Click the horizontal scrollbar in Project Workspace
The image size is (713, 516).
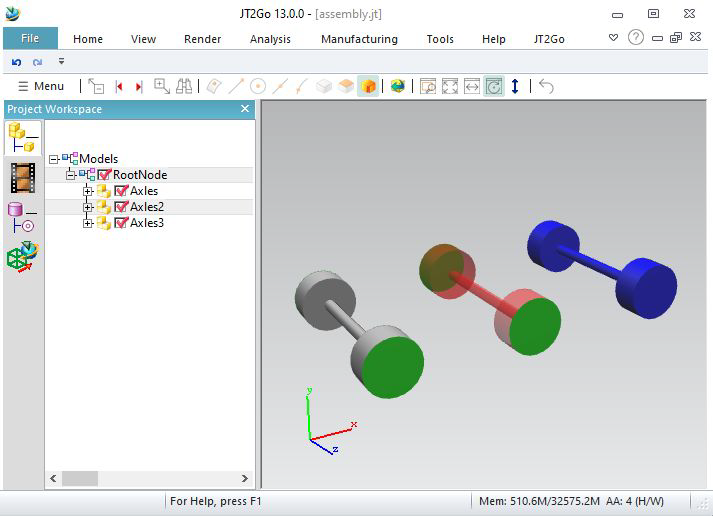(150, 479)
